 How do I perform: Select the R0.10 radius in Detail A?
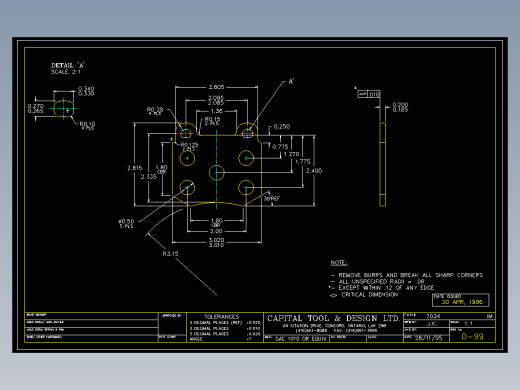87,125
